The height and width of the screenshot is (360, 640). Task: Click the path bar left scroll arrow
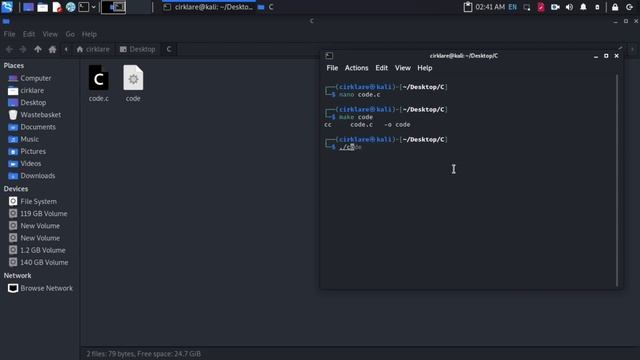point(66,49)
